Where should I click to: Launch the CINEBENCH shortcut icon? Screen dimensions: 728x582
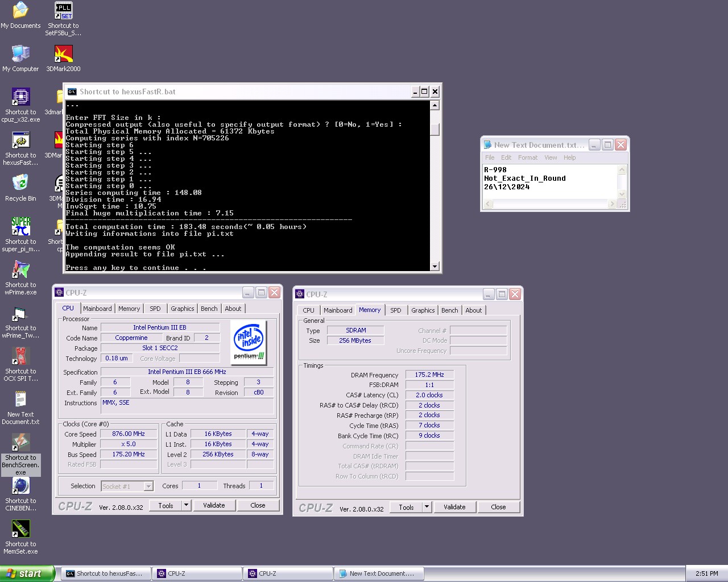click(x=20, y=485)
